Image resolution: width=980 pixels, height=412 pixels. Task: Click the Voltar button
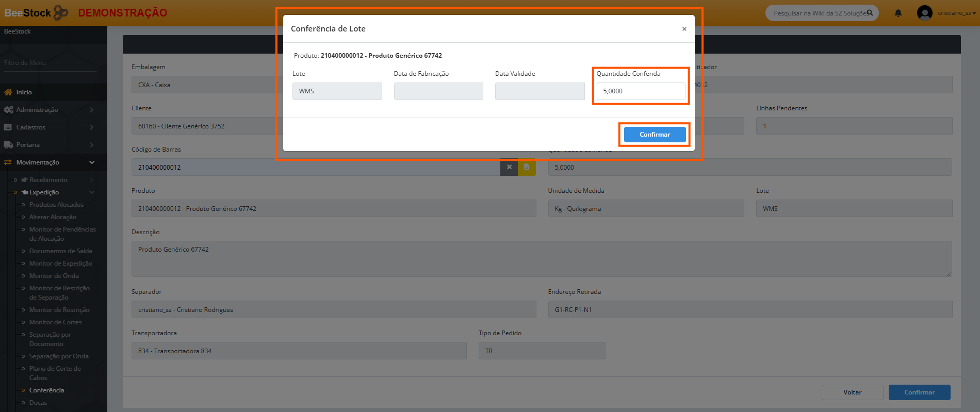click(x=852, y=392)
